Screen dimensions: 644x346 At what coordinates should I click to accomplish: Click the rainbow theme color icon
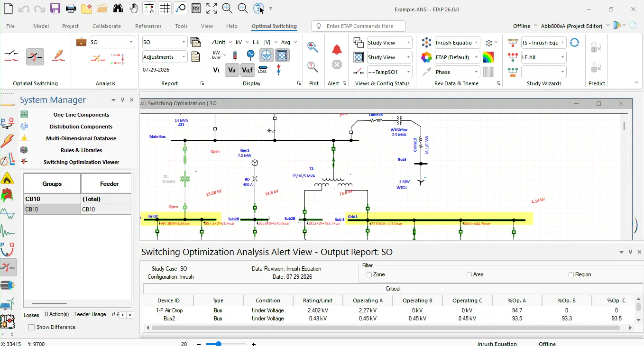pyautogui.click(x=488, y=57)
